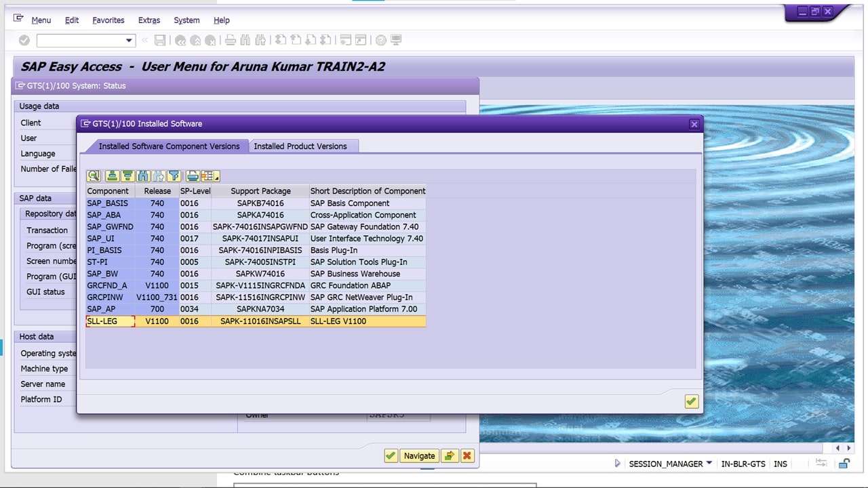Image resolution: width=868 pixels, height=488 pixels.
Task: Click the Cancel icon in main toolbar
Action: [210, 41]
